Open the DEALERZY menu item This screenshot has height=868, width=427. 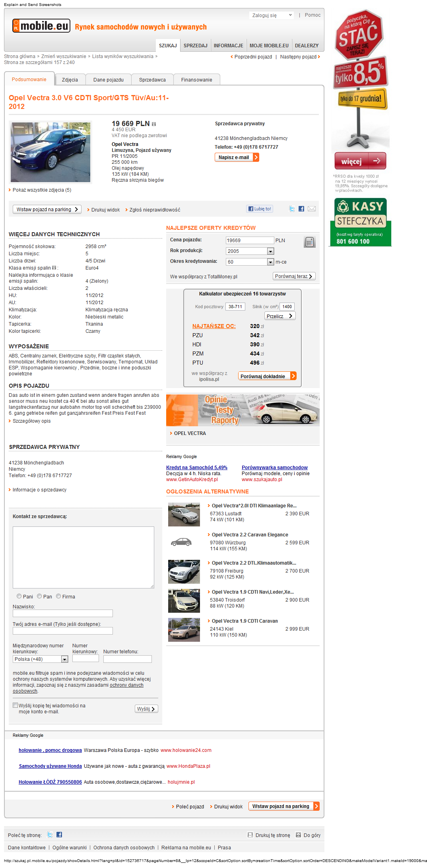(x=307, y=46)
